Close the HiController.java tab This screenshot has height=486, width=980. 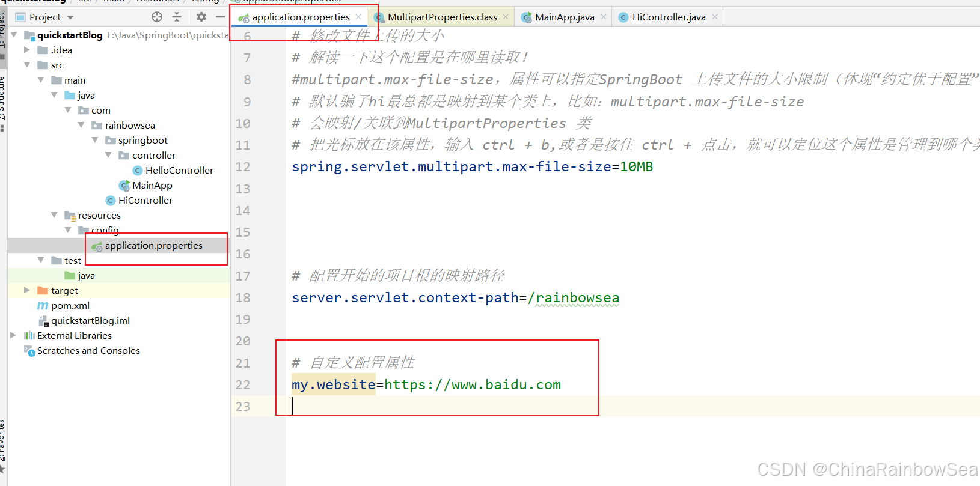coord(715,17)
